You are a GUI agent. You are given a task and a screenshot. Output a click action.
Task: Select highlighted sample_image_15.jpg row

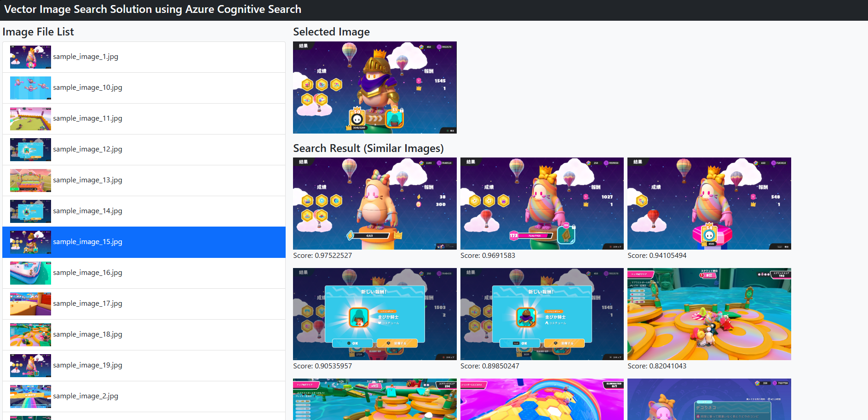point(144,242)
